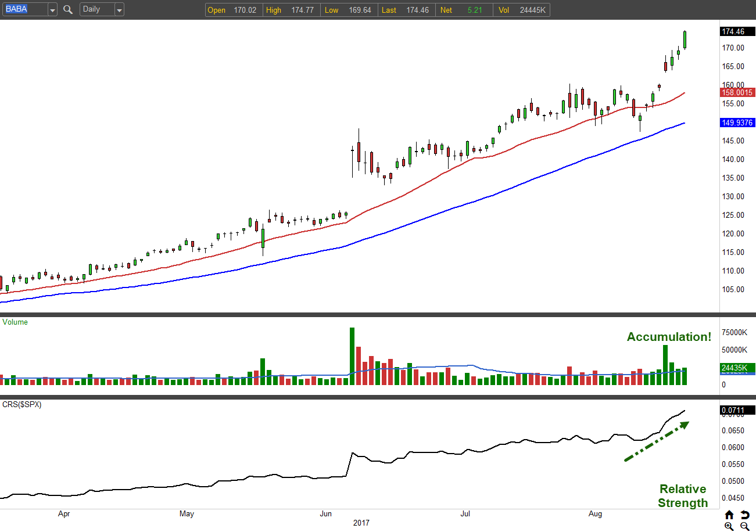
Task: Zoom in with the plus magnifier icon
Action: 729,526
